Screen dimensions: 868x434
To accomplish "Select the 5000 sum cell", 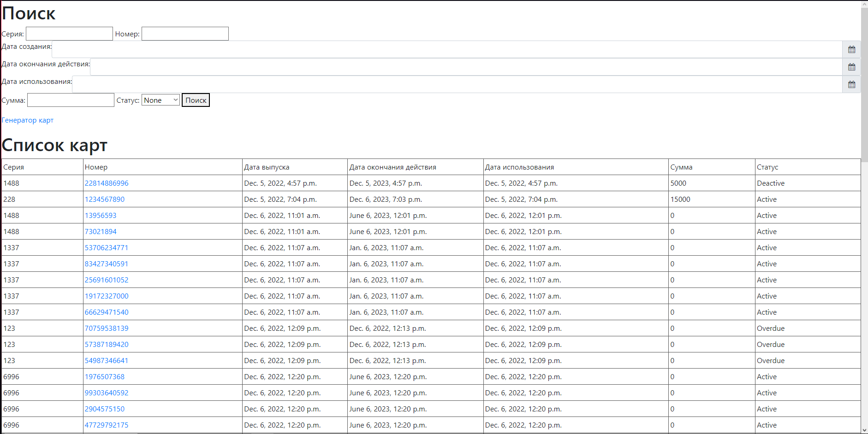I will [712, 183].
